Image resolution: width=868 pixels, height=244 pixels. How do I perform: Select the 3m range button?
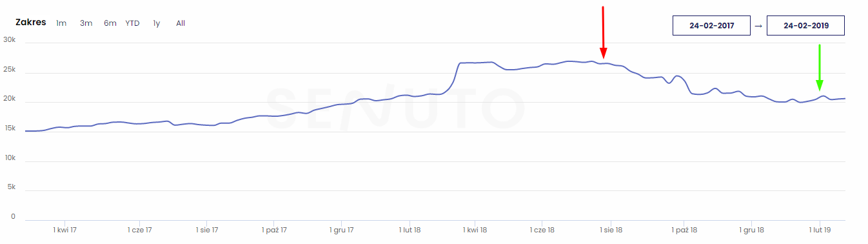(86, 23)
